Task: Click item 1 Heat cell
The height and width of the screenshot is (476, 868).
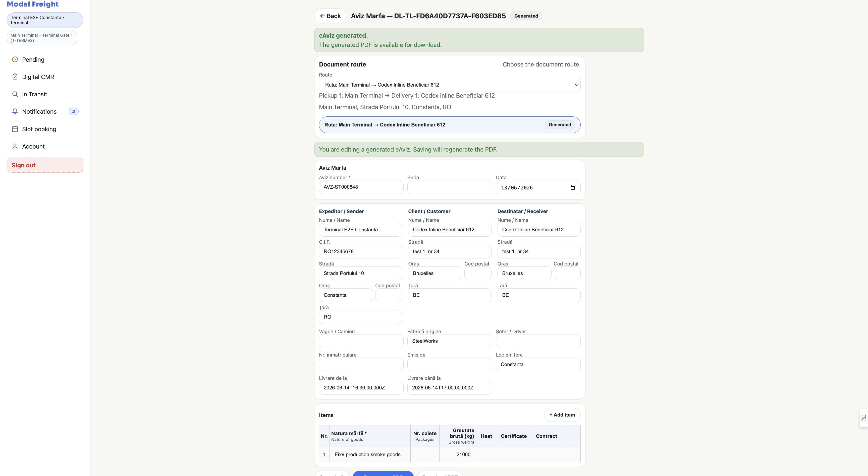Action: point(486,454)
